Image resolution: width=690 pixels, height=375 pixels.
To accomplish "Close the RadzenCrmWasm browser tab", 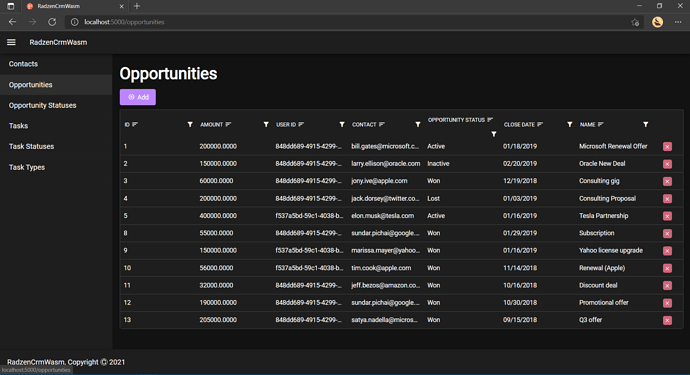I will (x=122, y=6).
